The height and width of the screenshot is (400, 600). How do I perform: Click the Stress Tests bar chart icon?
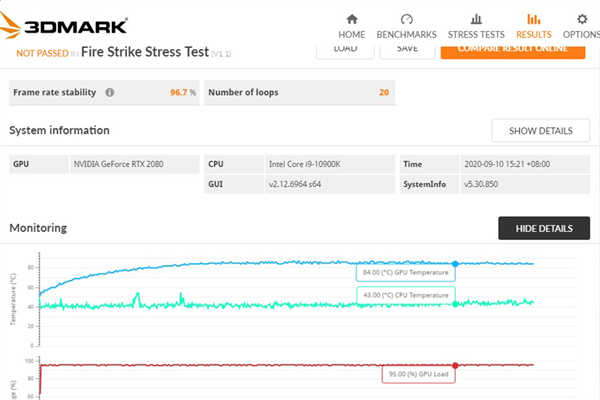(476, 19)
